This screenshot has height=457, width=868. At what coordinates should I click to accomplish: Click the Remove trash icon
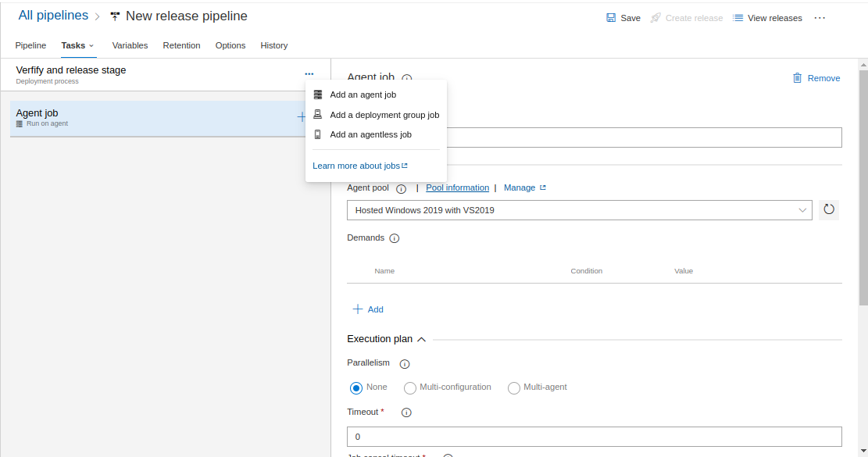[x=797, y=78]
